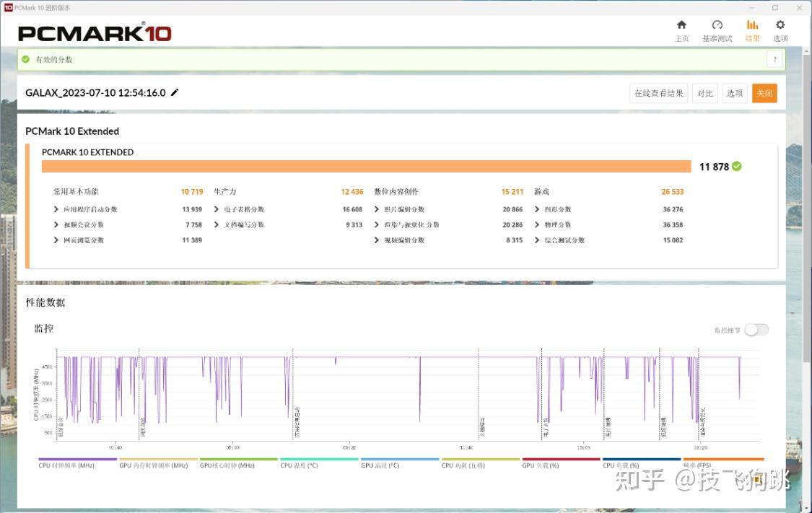Select the GPU核心时钟 (MHz) legend
The image size is (812, 513).
click(x=239, y=463)
